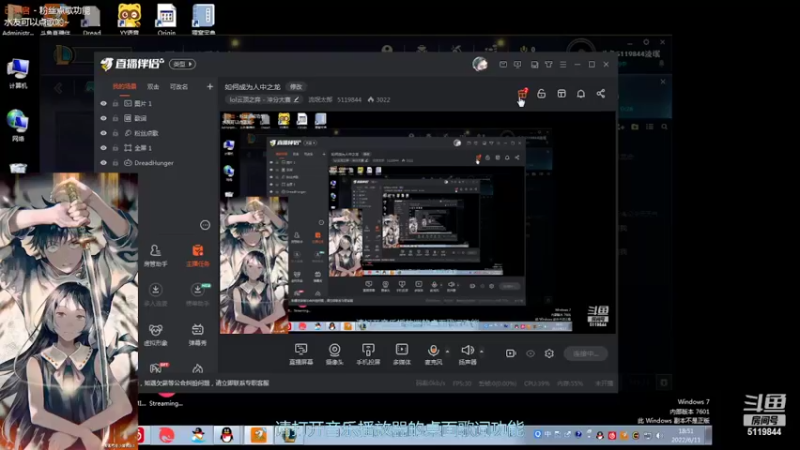
Task: Click the 修改 button next to stream title
Action: click(x=296, y=87)
